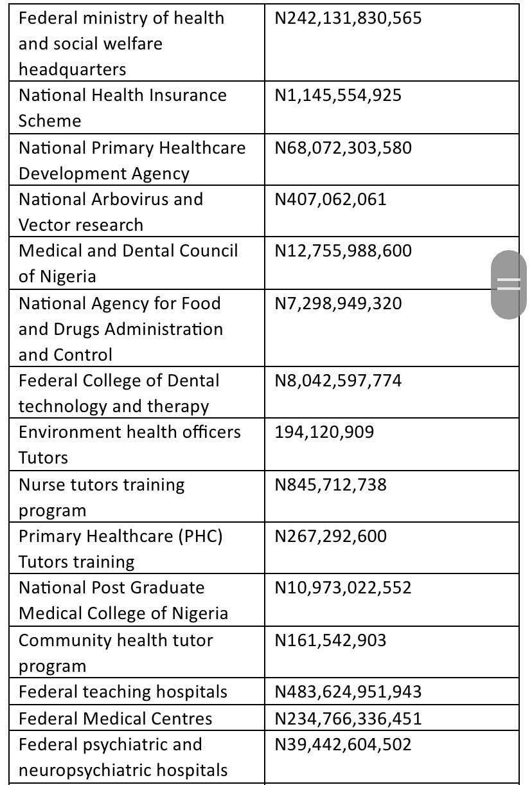The image size is (532, 785).
Task: Click the Environment health officers Tutors cell
Action: [x=130, y=445]
